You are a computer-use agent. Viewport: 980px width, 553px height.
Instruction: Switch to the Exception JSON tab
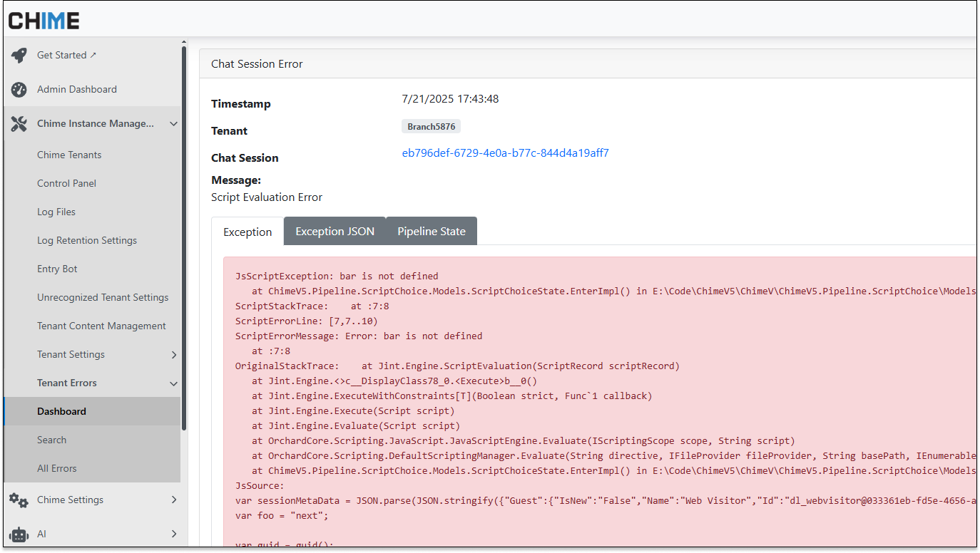click(x=335, y=231)
